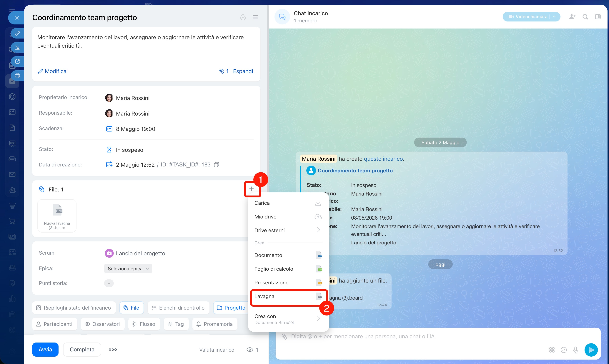This screenshot has width=609, height=364.
Task: Click the Promemoria reminder chip
Action: tap(215, 324)
